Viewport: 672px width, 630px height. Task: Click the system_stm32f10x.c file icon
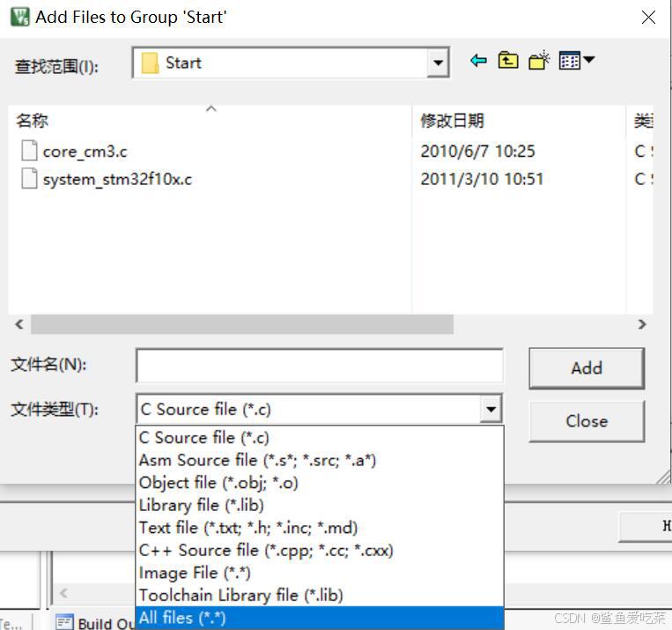point(29,178)
